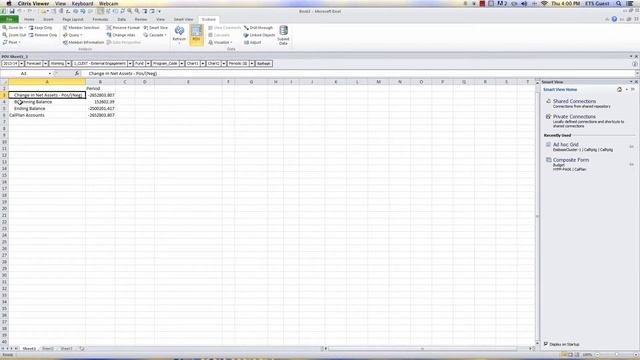
Task: Click the Zoom Out tool in the ribbon
Action: (14, 35)
